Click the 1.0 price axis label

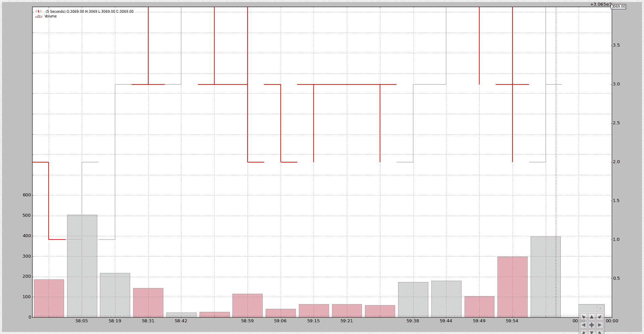616,240
